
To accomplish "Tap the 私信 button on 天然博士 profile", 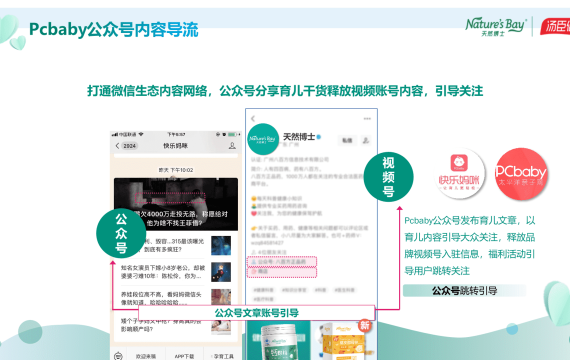I will coord(347,140).
